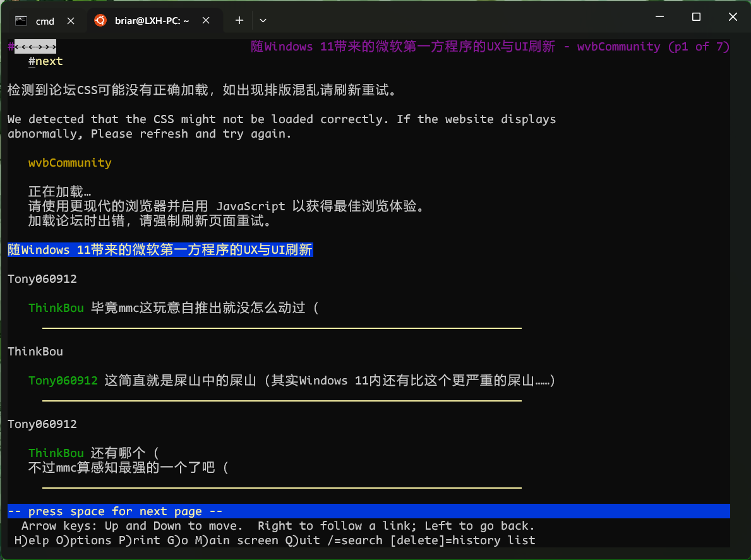The image size is (751, 560).
Task: Click 'abnormally, Please refresh' text line
Action: coord(150,134)
